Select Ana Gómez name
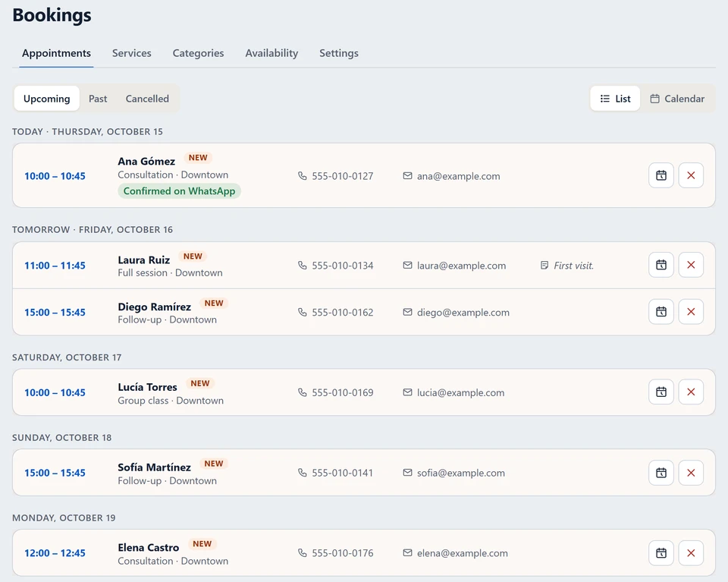This screenshot has width=728, height=582. (146, 161)
